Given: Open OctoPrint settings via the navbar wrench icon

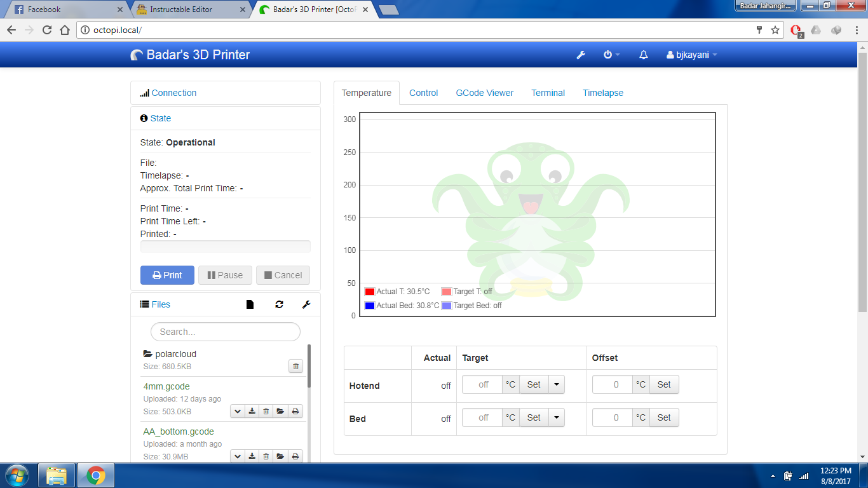Looking at the screenshot, I should (x=581, y=55).
